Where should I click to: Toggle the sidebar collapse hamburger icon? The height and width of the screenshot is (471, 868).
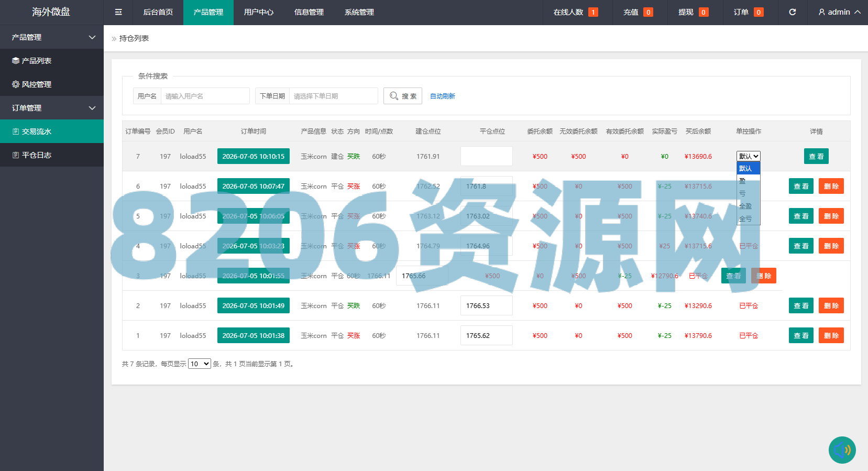tap(118, 12)
